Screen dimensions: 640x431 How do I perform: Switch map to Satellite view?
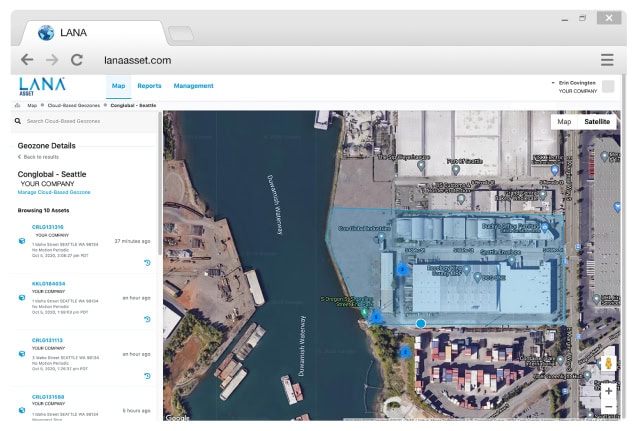pos(597,122)
